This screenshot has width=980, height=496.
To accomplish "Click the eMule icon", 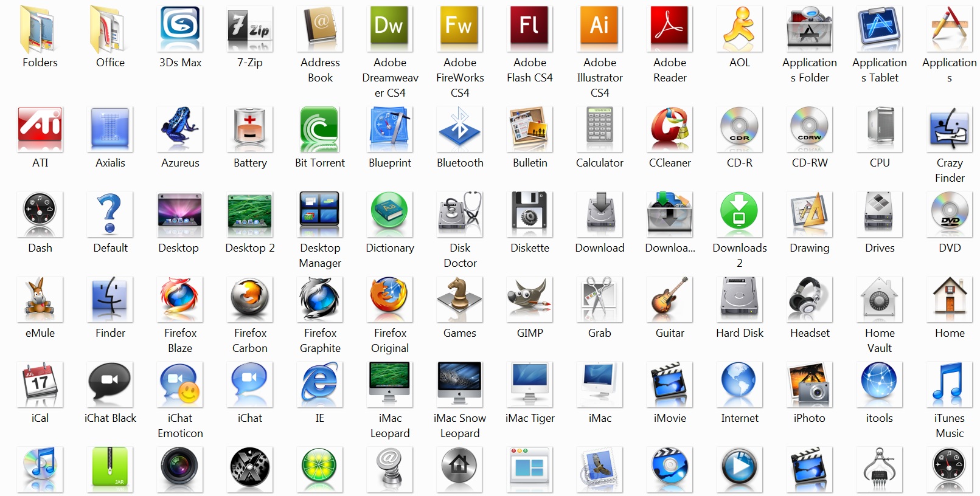I will click(x=40, y=299).
